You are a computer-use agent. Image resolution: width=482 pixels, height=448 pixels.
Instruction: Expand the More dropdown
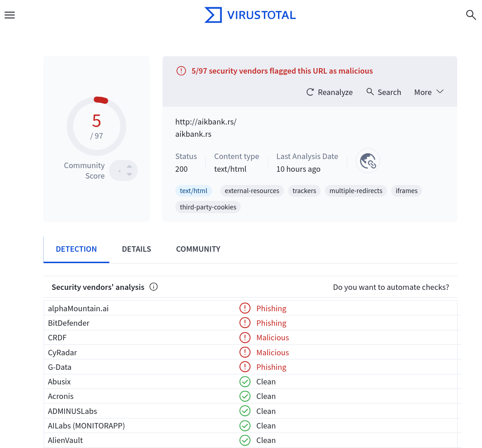[429, 92]
